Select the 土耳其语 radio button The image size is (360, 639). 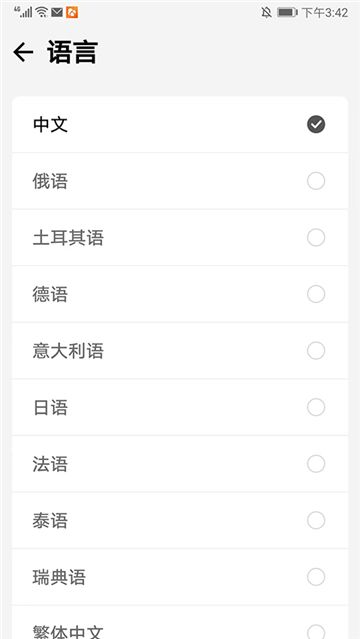(x=316, y=238)
